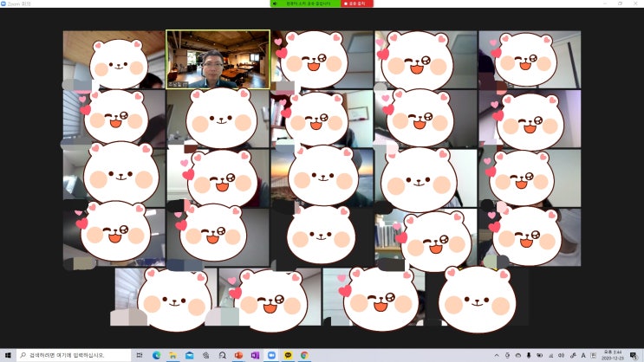
Task: Expand the hidden system tray icons chevron
Action: coord(497,355)
